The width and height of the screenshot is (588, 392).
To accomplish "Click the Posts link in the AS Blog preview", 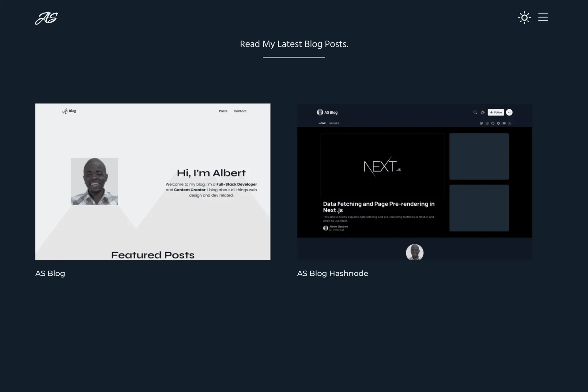I will pyautogui.click(x=223, y=111).
